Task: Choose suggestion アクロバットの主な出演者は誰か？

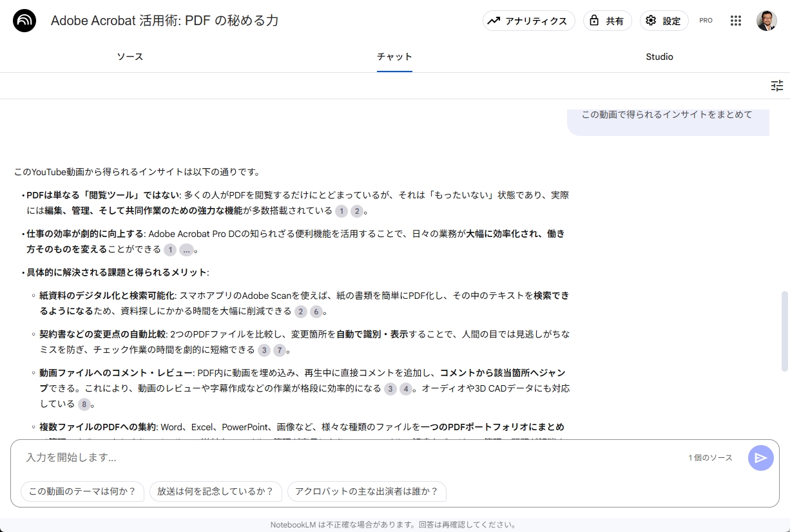Action: [367, 491]
